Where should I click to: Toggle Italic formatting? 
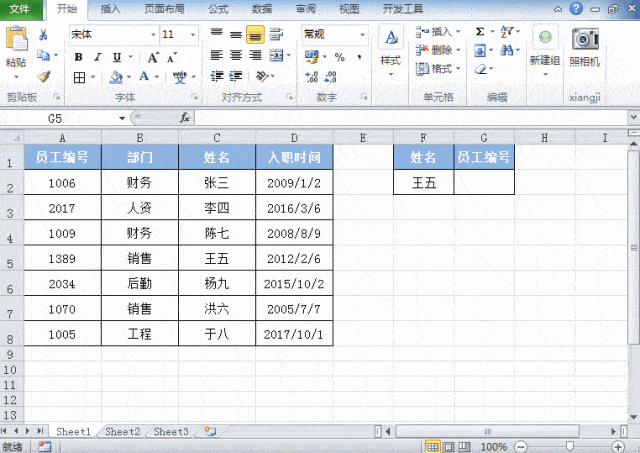click(98, 57)
